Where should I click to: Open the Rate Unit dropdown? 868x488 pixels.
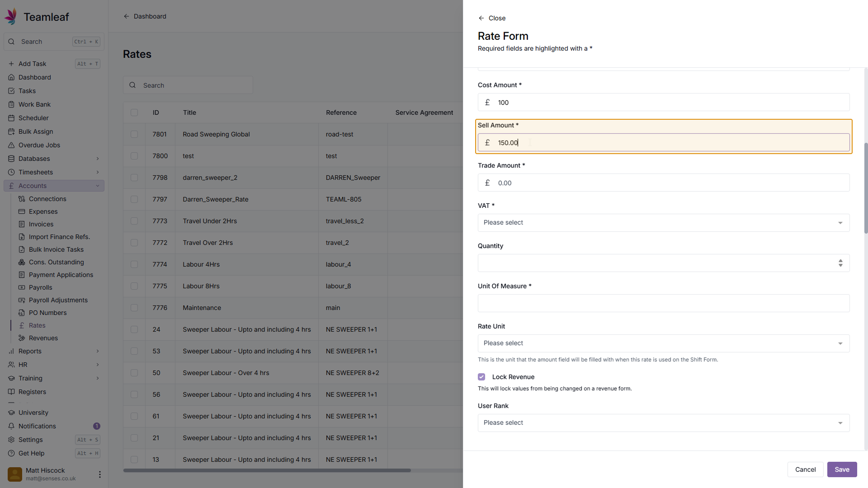click(663, 343)
